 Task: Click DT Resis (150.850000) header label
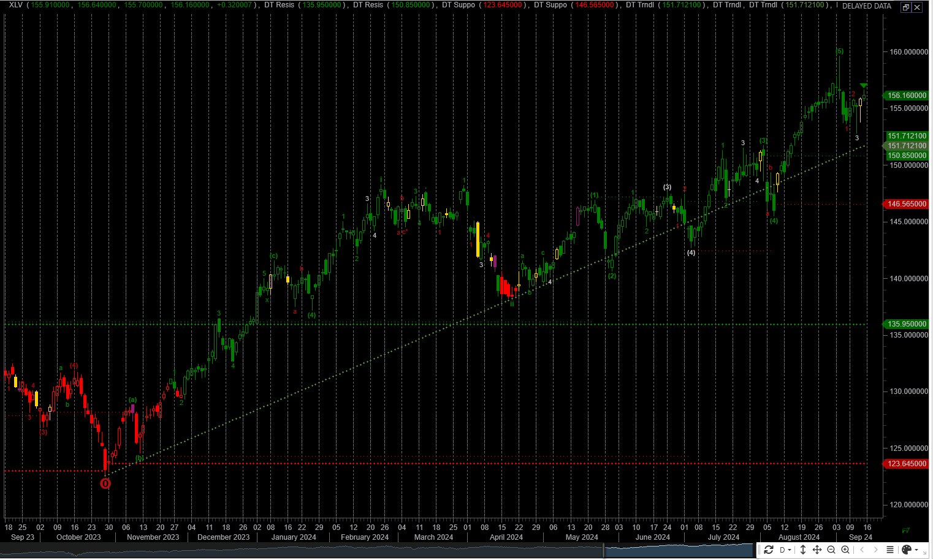[392, 5]
